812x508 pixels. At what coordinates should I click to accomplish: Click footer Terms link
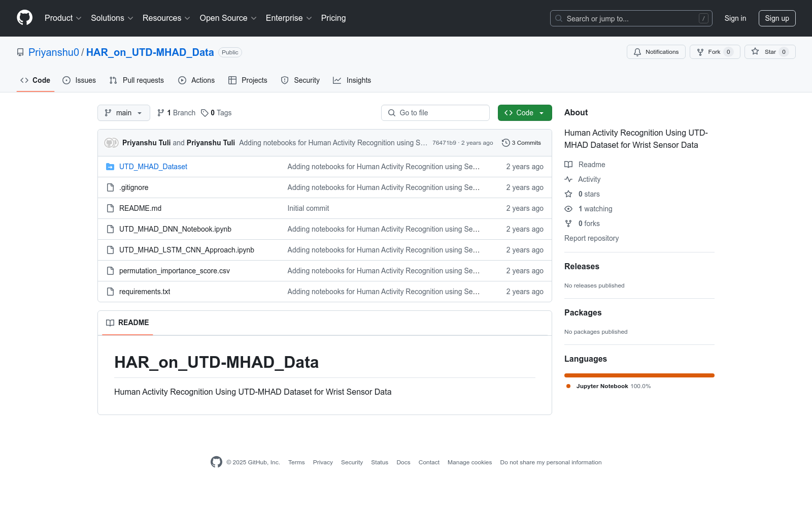coord(296,462)
